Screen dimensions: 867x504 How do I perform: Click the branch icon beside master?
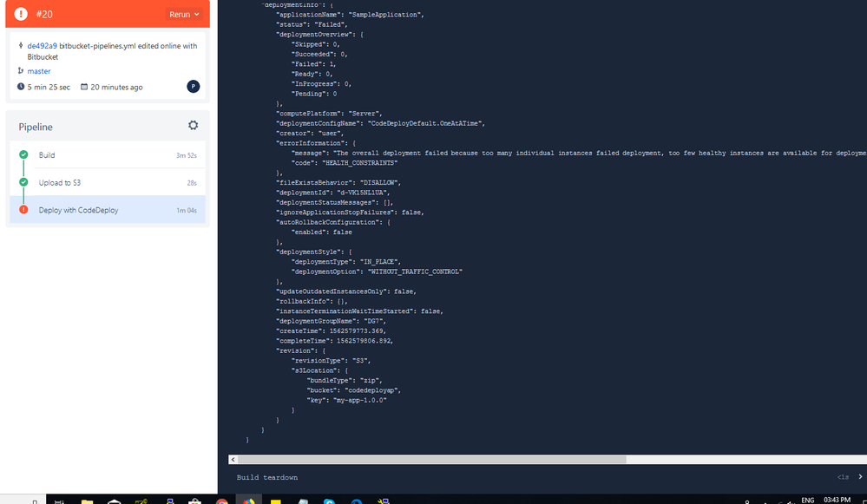(x=21, y=71)
